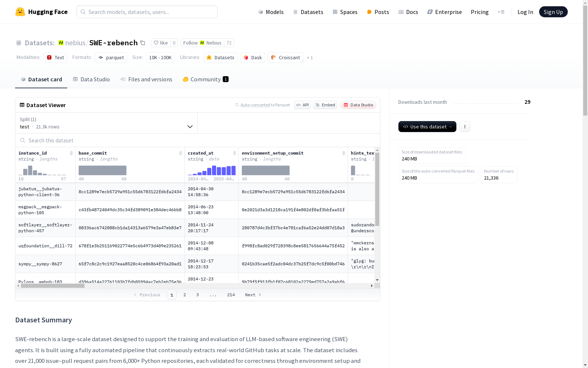Go to page 3 of the dataset
Viewport: 588px width, 368px height.
(x=197, y=295)
